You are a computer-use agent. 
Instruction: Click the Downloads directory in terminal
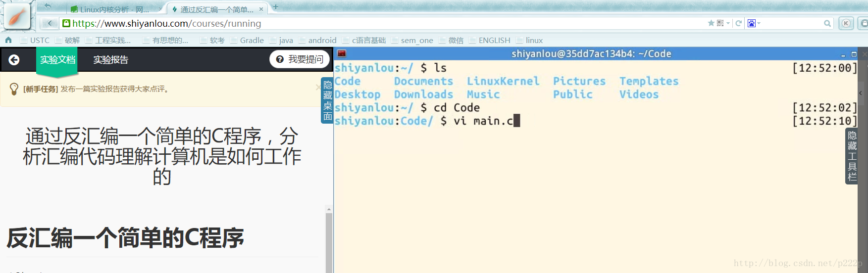[x=423, y=94]
